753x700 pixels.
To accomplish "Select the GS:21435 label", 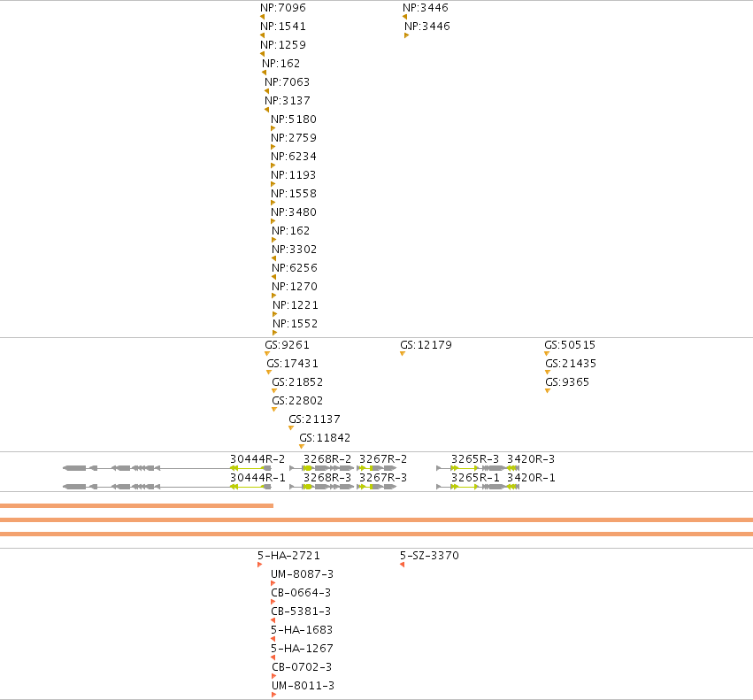I will click(x=571, y=364).
